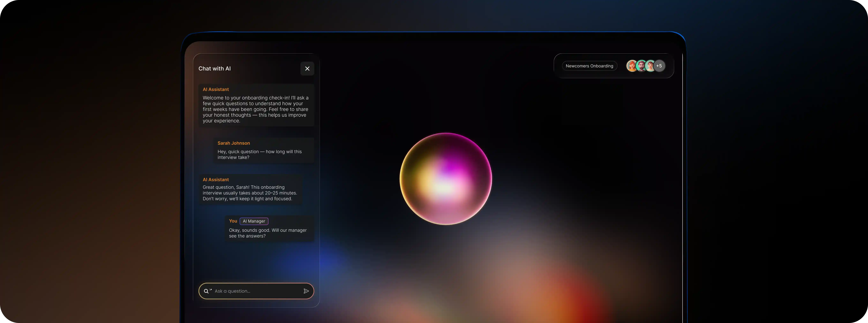Screen dimensions: 868x323
Task: Click the bearded man with glasses avatar
Action: click(x=641, y=66)
